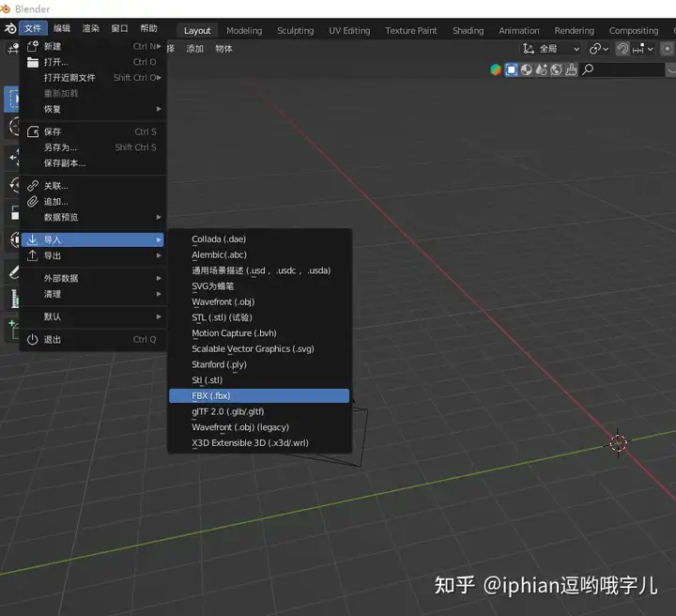Open the 窗口 menu

pyautogui.click(x=119, y=28)
